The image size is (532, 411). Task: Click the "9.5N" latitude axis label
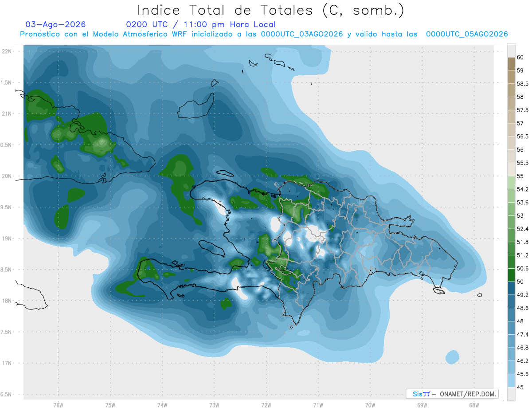pos(6,207)
